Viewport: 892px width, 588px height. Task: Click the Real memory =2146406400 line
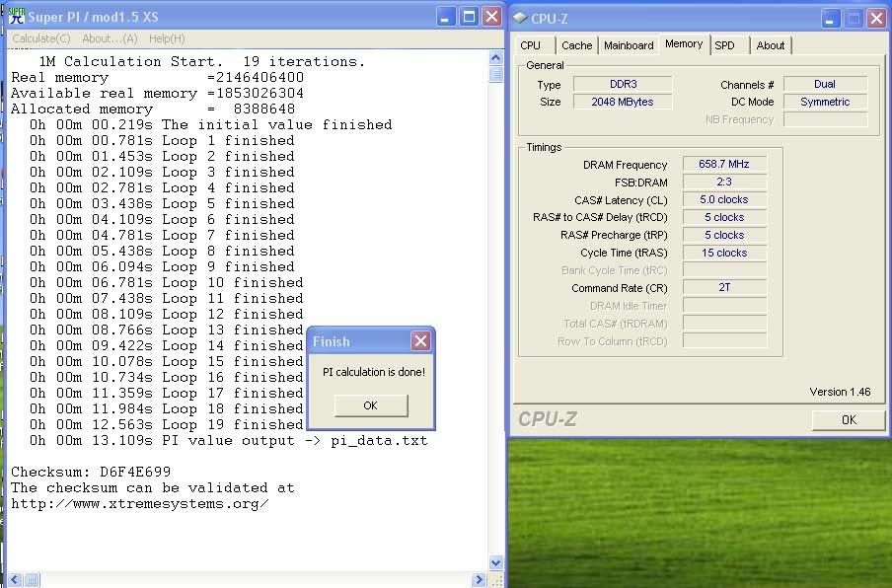click(158, 77)
